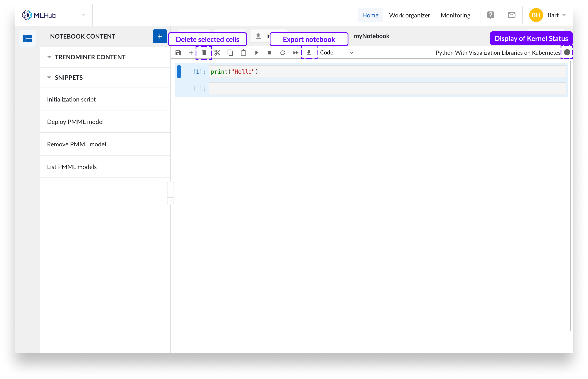The image size is (588, 379).
Task: Open the mail envelope icon
Action: (x=512, y=15)
